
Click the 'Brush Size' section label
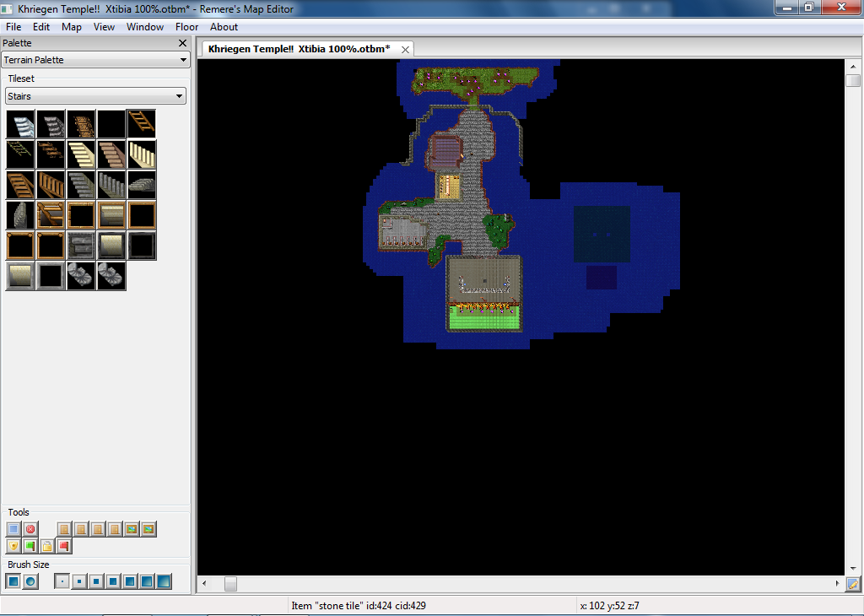[x=29, y=565]
